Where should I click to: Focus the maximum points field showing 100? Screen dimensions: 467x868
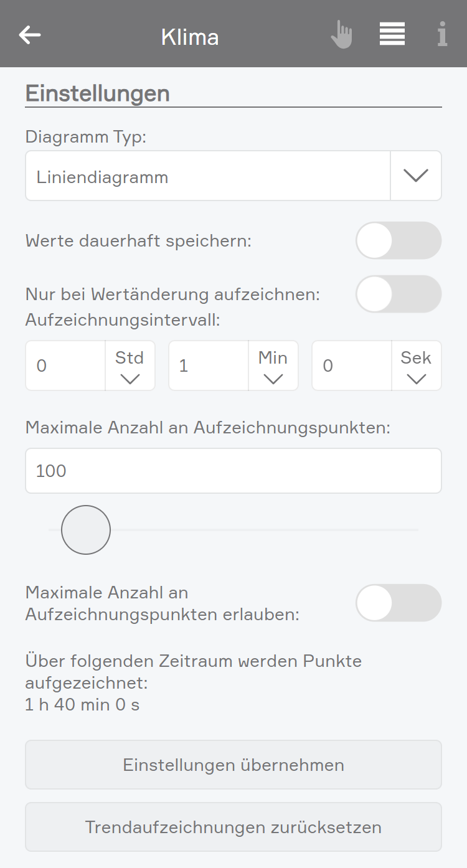(x=233, y=471)
